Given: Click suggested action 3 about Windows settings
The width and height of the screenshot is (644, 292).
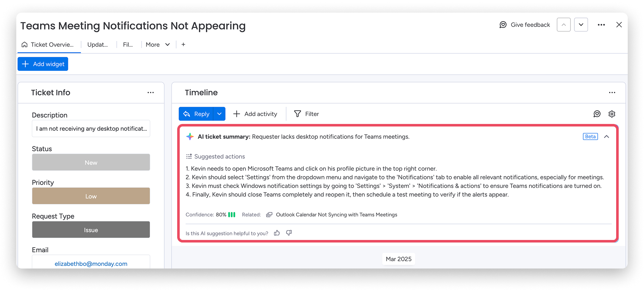Looking at the screenshot, I should [394, 186].
